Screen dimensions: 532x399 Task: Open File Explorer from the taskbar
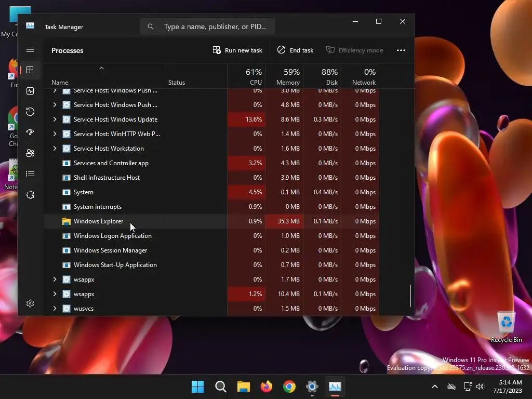tap(244, 387)
